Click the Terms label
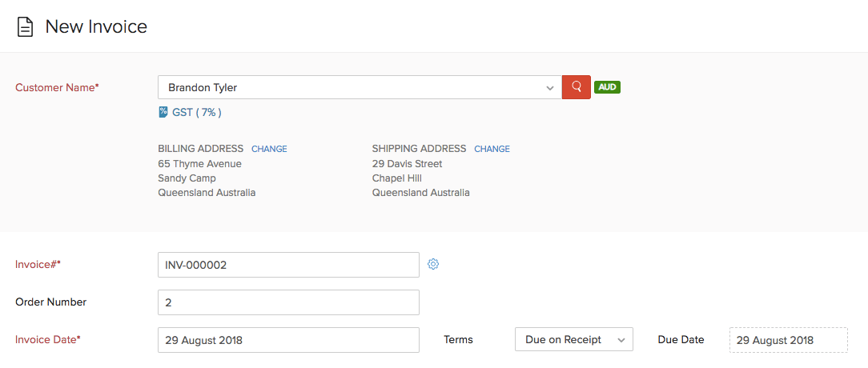 (458, 340)
